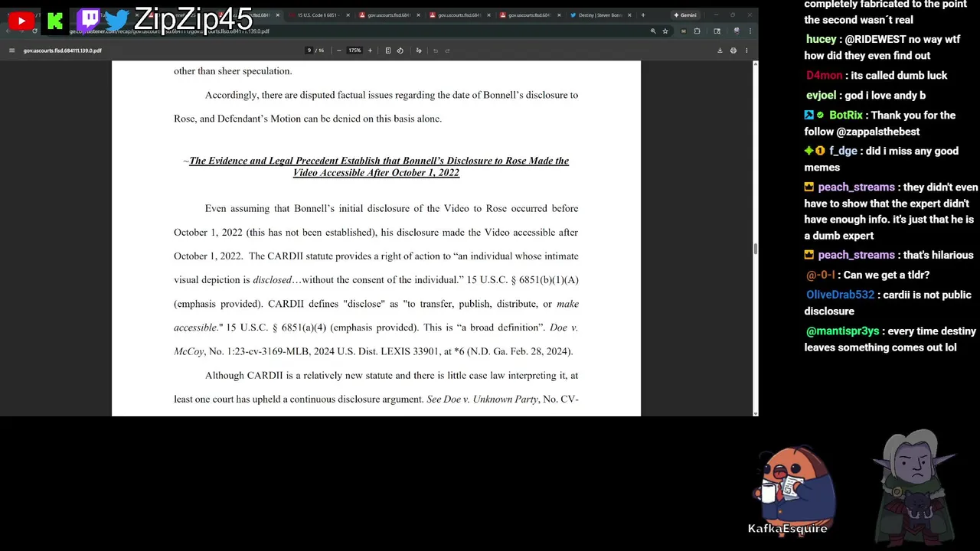This screenshot has height=551, width=980.
Task: Click chat username hucey
Action: pyautogui.click(x=822, y=39)
